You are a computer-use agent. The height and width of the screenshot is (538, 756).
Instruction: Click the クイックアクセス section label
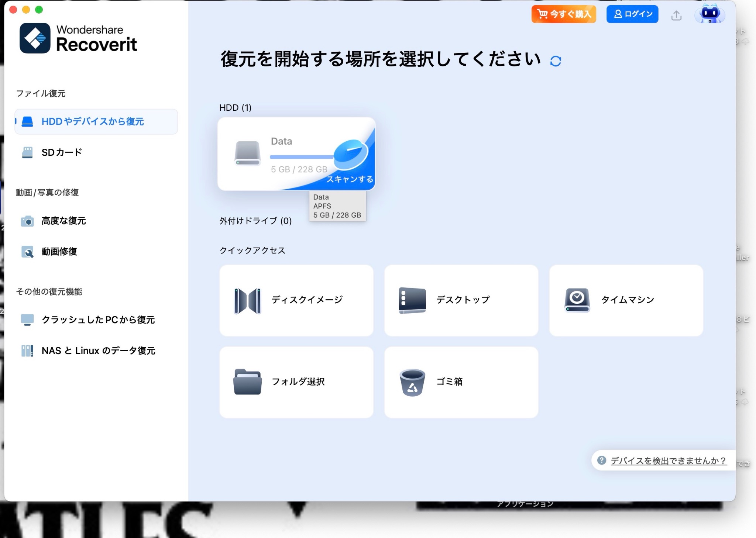click(x=252, y=251)
